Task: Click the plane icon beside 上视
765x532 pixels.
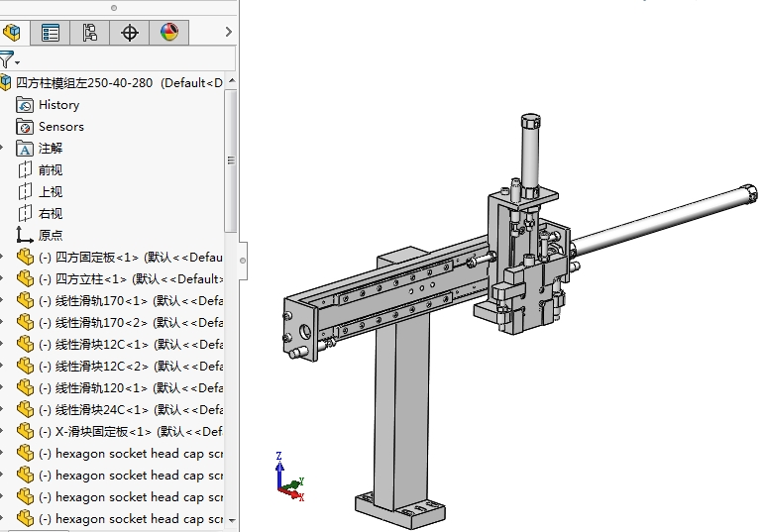Action: tap(25, 191)
